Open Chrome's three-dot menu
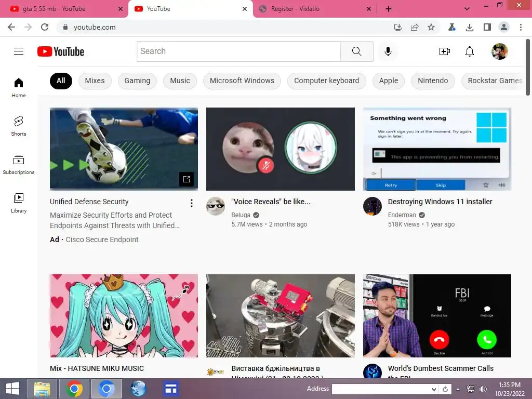Screen dimensions: 532x399 521,27
